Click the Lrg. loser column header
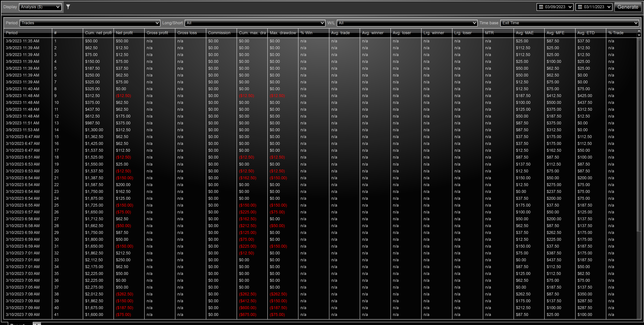This screenshot has width=644, height=325. click(467, 33)
